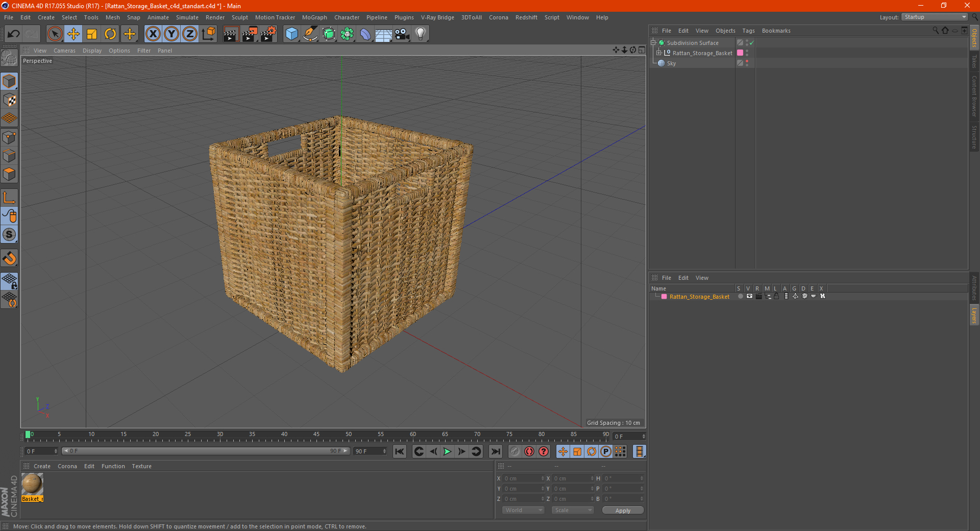The width and height of the screenshot is (980, 531).
Task: Add a Subdivision Surface generator icon
Action: [329, 34]
